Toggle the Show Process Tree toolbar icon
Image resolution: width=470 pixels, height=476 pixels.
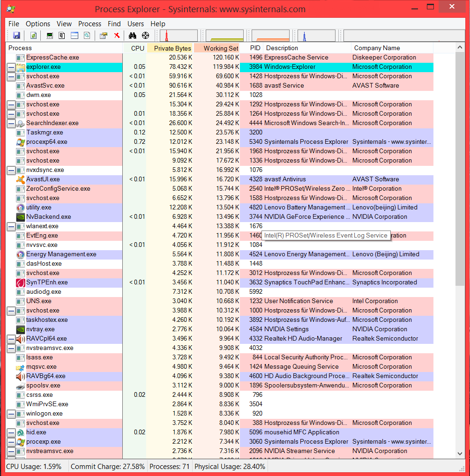coord(62,36)
